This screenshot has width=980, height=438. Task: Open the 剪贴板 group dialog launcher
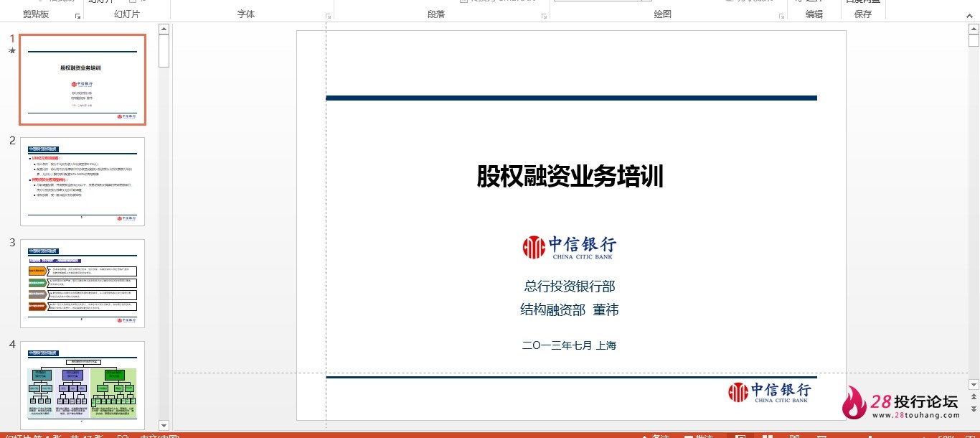tap(77, 16)
